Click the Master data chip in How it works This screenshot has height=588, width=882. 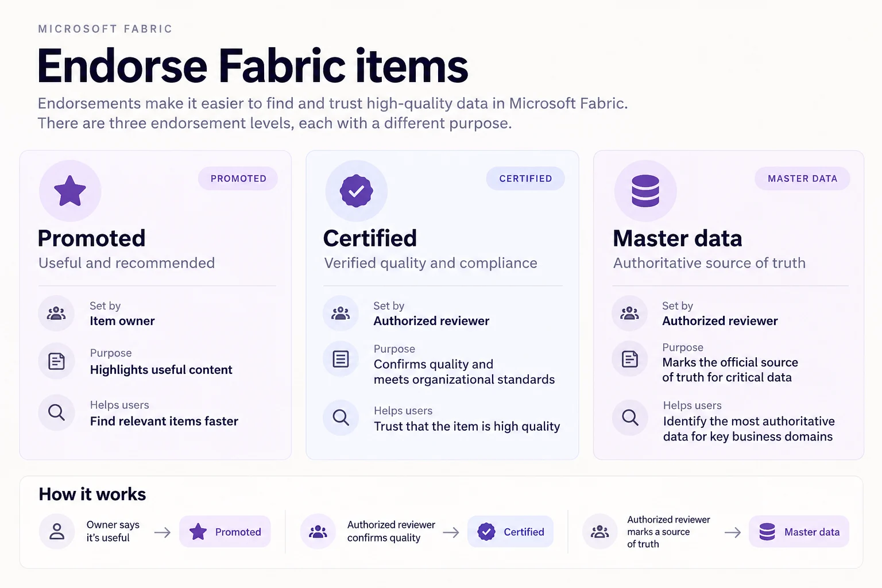coord(799,532)
